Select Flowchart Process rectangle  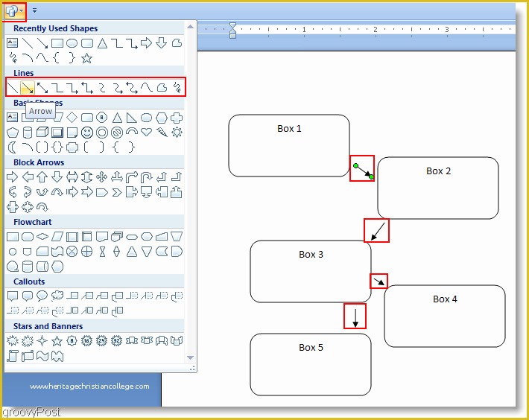(13, 237)
